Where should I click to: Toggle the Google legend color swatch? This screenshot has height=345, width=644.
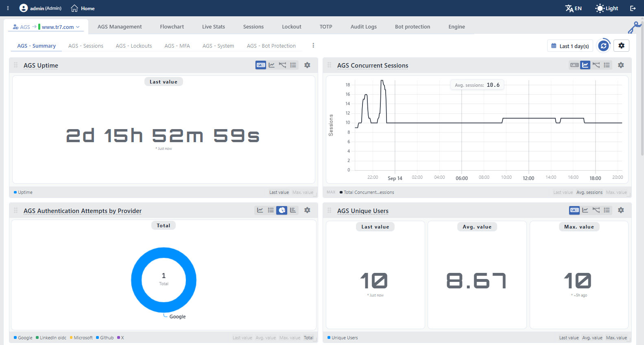(15, 338)
